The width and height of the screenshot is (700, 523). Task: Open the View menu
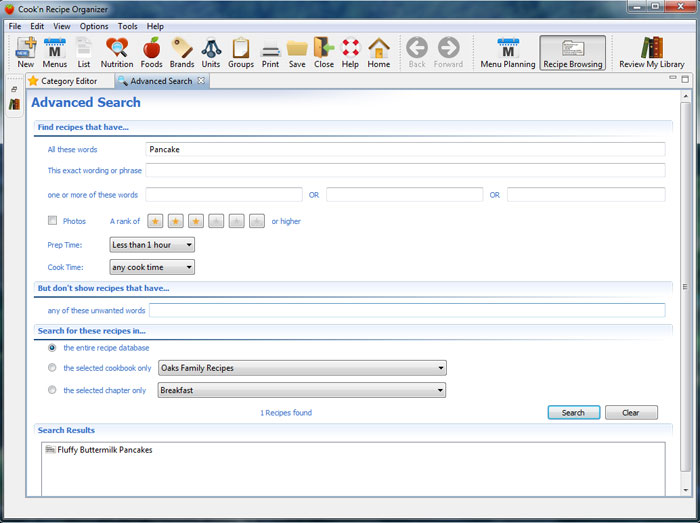click(x=62, y=26)
